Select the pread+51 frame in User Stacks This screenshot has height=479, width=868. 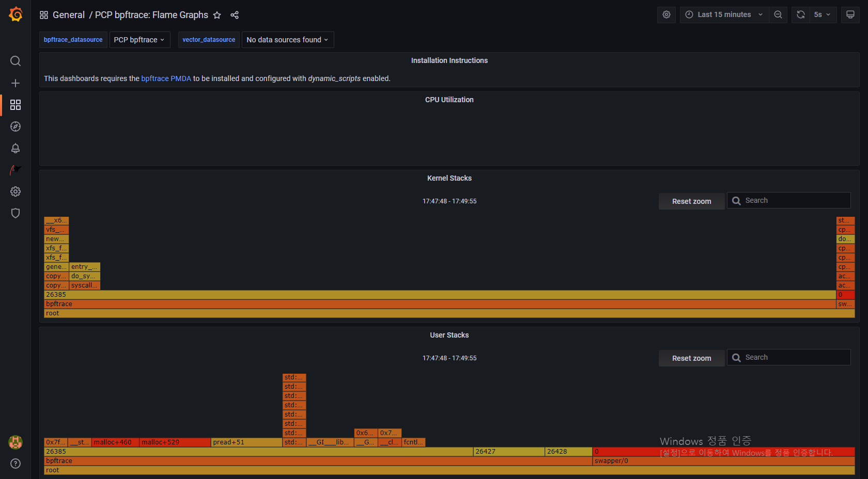click(x=247, y=442)
